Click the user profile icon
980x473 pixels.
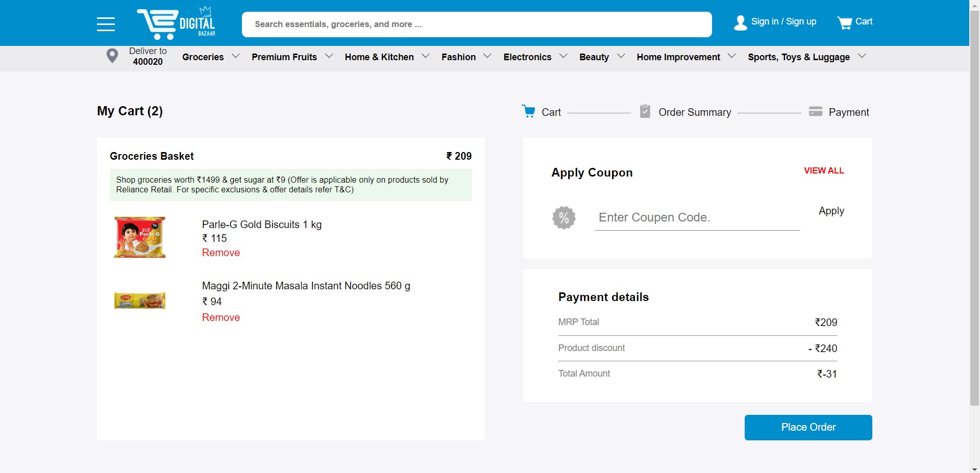pos(741,22)
